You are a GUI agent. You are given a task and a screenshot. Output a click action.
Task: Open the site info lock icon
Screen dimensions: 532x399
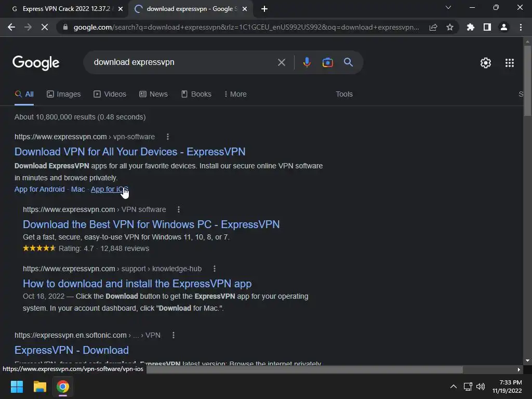[x=65, y=27]
